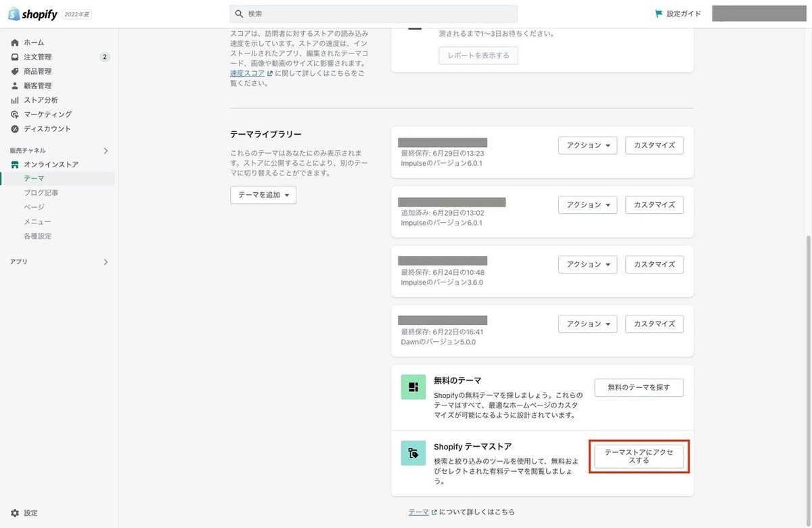Click inside the 検索 search field

374,14
